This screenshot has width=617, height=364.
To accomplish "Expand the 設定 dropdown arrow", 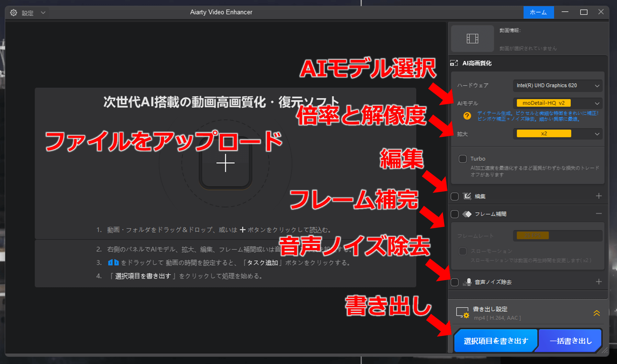I will pos(43,13).
